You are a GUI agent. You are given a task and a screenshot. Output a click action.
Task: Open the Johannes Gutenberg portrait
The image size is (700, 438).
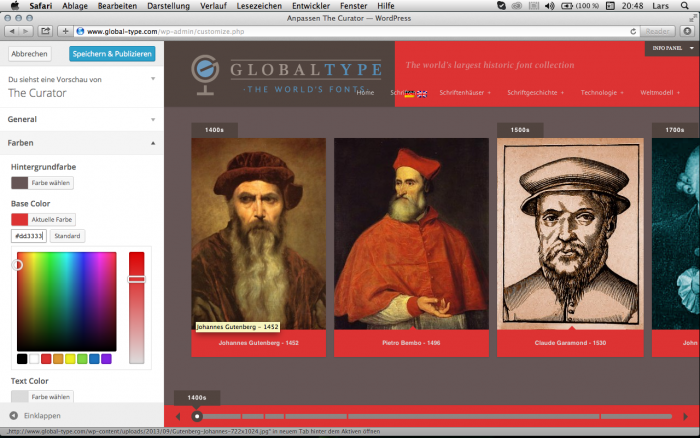(258, 234)
